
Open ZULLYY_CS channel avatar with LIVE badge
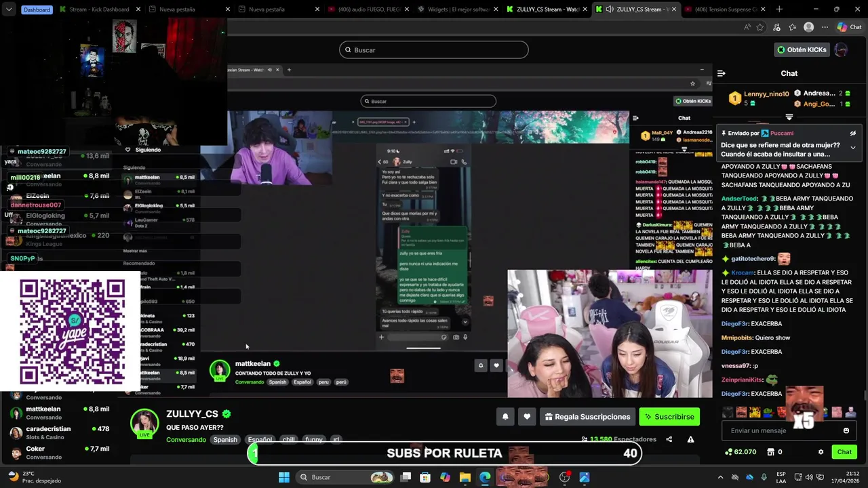coord(144,423)
